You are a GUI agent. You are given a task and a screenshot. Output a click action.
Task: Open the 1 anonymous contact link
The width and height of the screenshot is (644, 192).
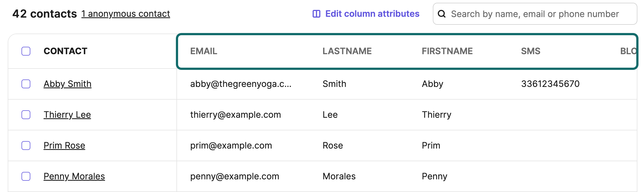point(125,14)
